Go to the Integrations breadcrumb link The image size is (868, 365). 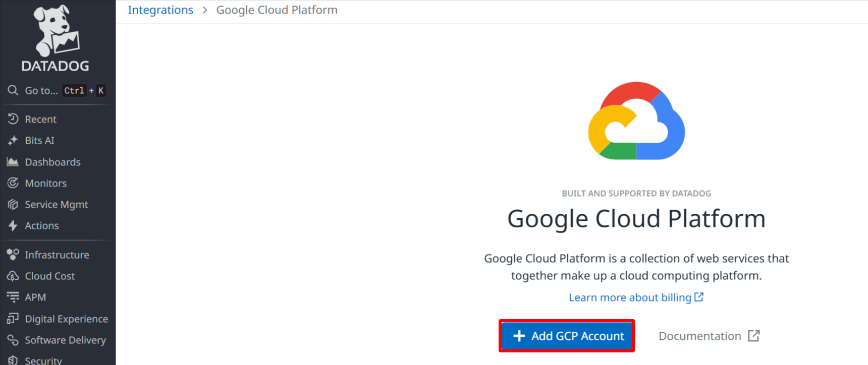[x=160, y=10]
